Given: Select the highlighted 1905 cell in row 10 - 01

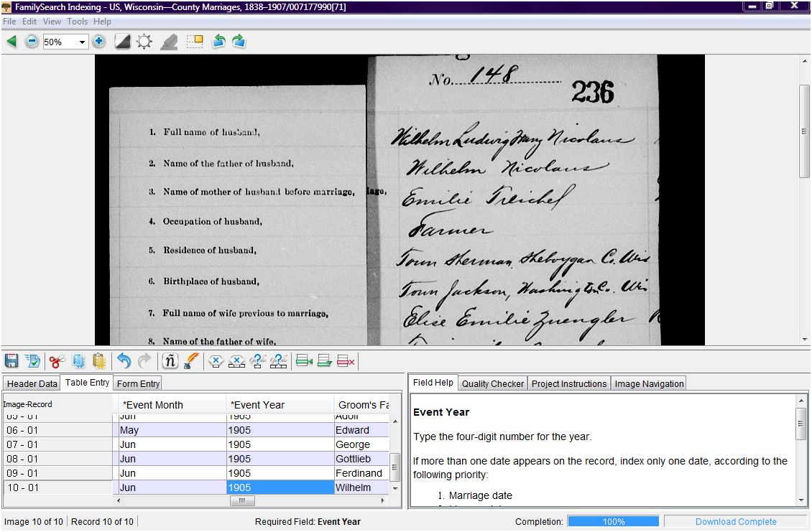Looking at the screenshot, I should [280, 487].
